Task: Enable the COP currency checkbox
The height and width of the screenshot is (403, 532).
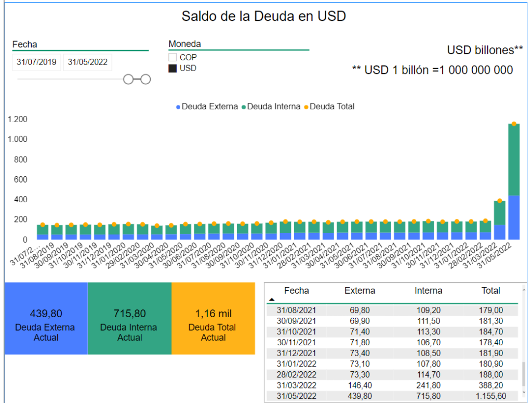Action: 172,57
